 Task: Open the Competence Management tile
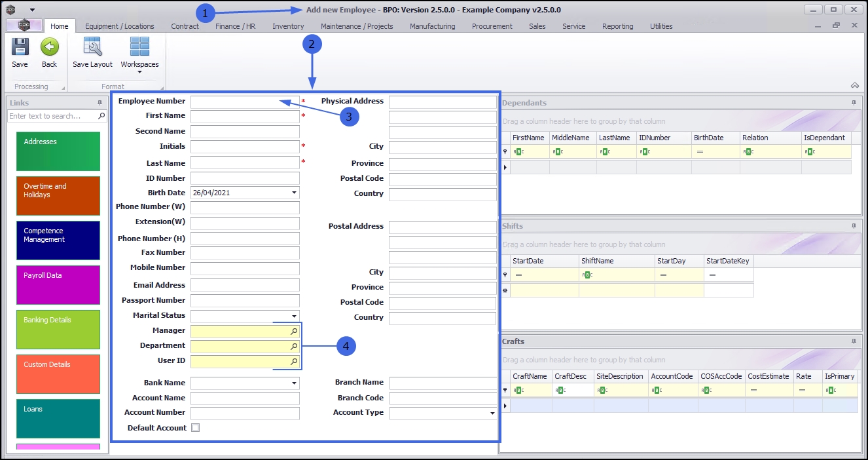tap(58, 240)
